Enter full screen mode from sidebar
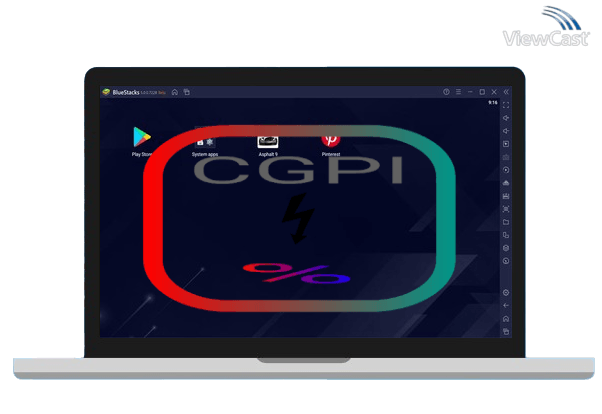This screenshot has height=414, width=602. click(x=506, y=105)
